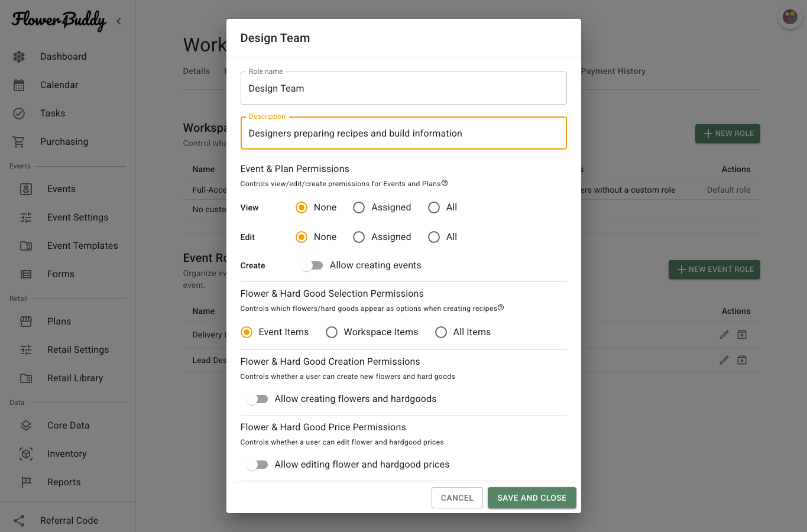Click the Plans storefront icon
The height and width of the screenshot is (532, 807).
tap(26, 322)
